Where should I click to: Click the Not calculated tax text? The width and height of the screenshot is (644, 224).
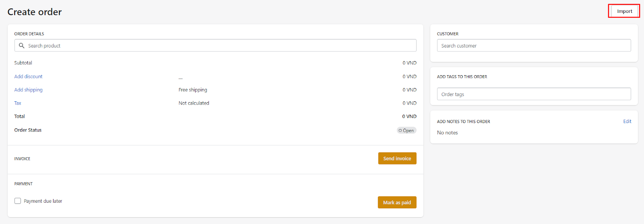pyautogui.click(x=194, y=103)
